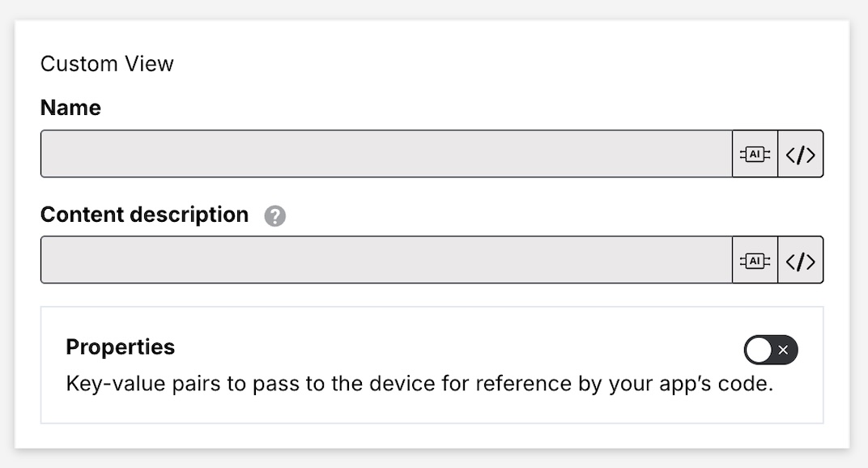Screen dimensions: 868x468
Task: Click the X mark on Properties switch
Action: pyautogui.click(x=783, y=350)
